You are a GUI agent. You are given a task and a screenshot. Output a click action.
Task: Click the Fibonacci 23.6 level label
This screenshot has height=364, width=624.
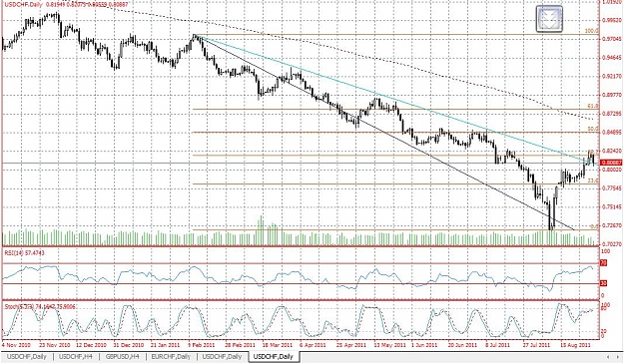coord(593,181)
